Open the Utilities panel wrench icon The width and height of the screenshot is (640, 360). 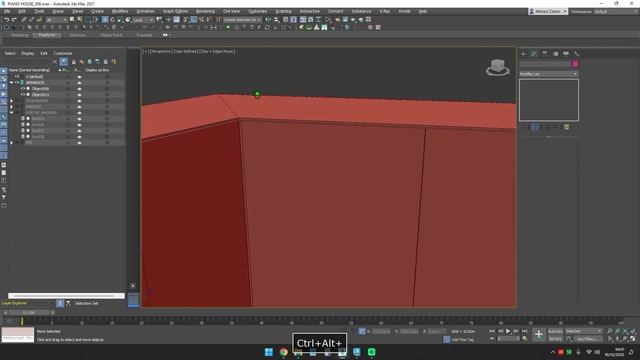tap(576, 54)
